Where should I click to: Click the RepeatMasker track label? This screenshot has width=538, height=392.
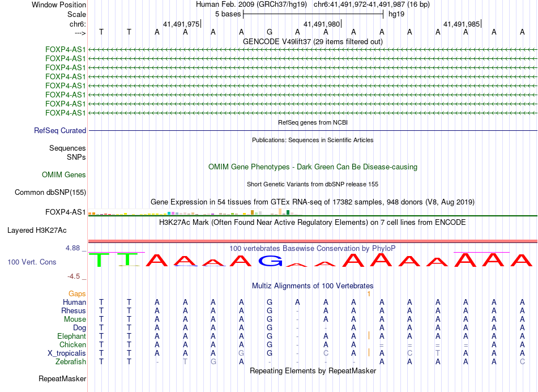click(x=62, y=378)
